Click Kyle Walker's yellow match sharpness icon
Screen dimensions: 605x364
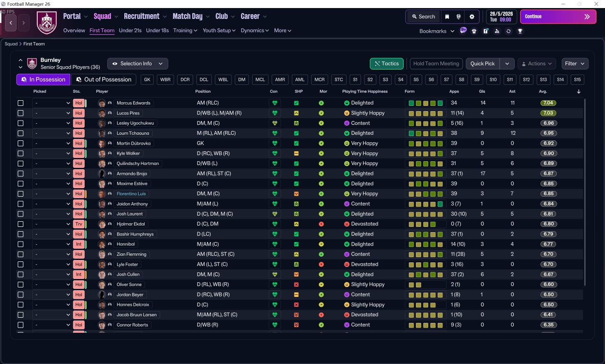tap(296, 154)
